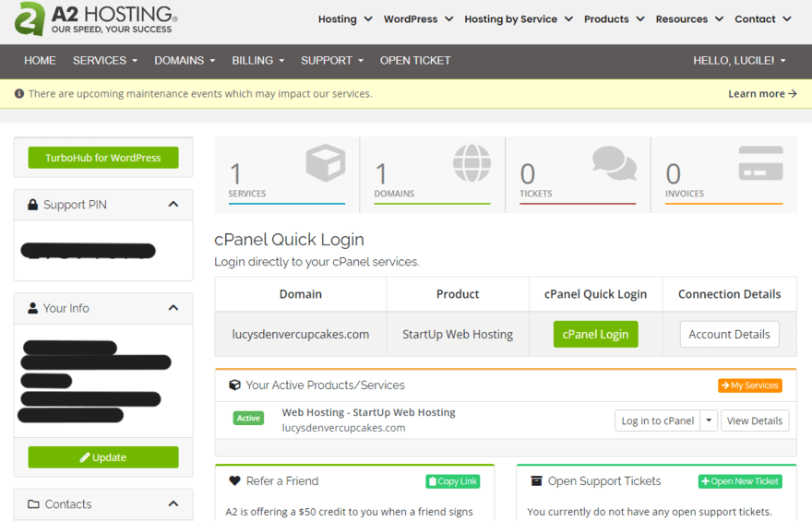Collapse the Your Info panel
Image resolution: width=812 pixels, height=521 pixels.
173,308
